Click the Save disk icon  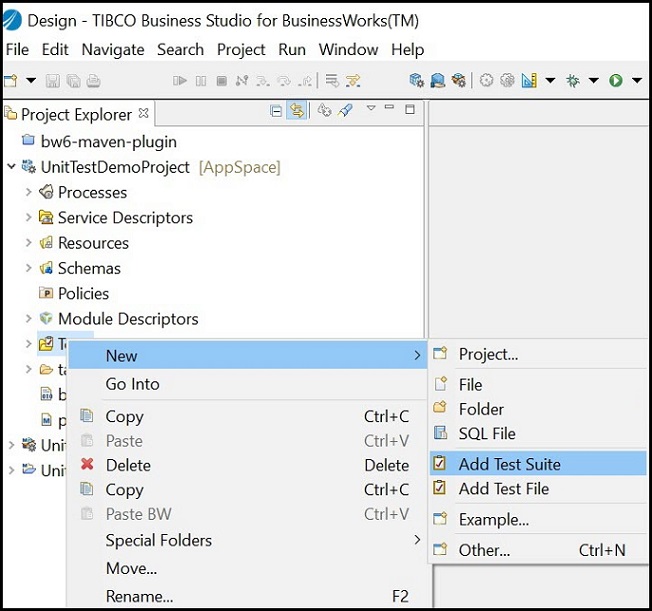[52, 80]
